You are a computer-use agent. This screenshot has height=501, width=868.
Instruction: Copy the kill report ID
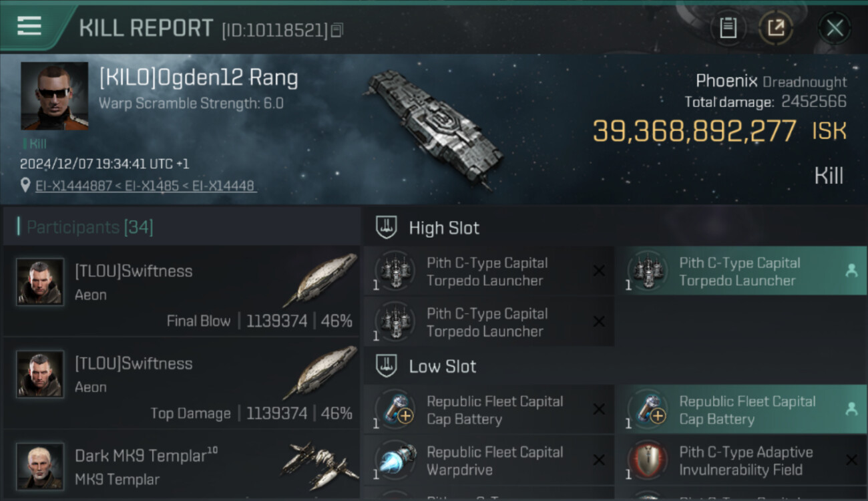pos(337,30)
